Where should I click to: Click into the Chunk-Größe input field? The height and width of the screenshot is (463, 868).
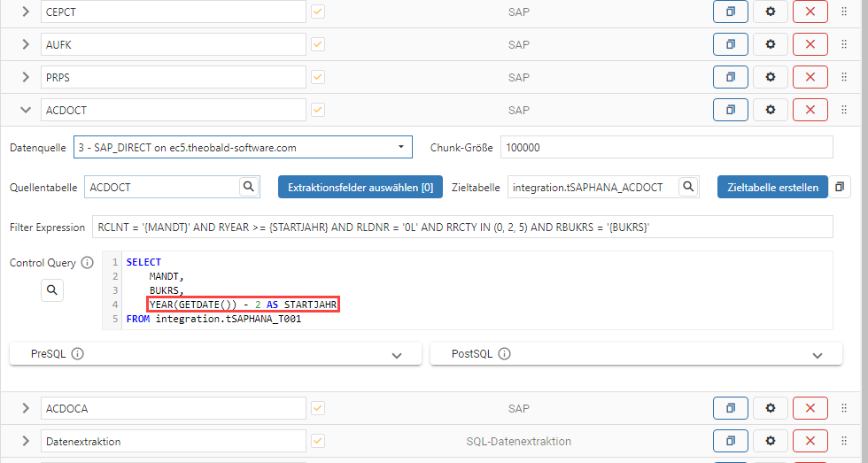click(x=666, y=147)
